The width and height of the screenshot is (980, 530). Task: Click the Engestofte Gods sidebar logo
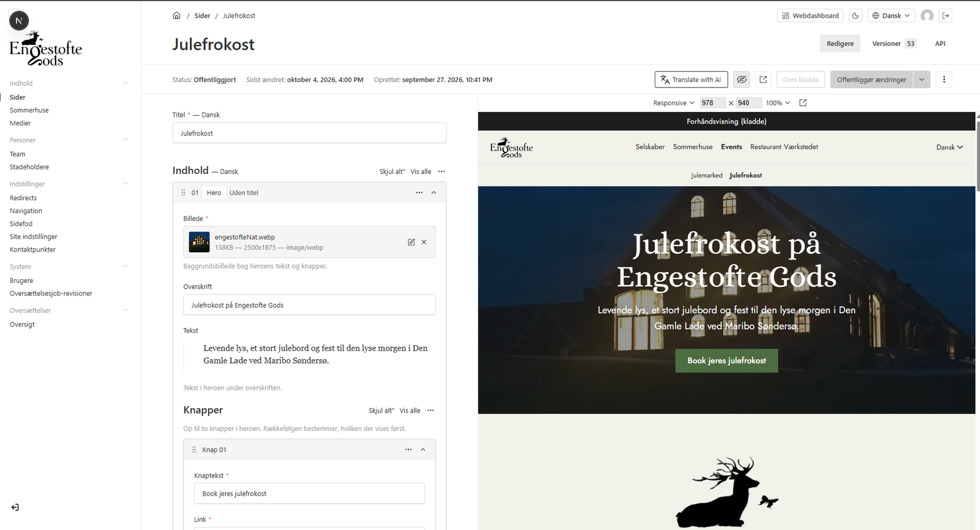(45, 49)
